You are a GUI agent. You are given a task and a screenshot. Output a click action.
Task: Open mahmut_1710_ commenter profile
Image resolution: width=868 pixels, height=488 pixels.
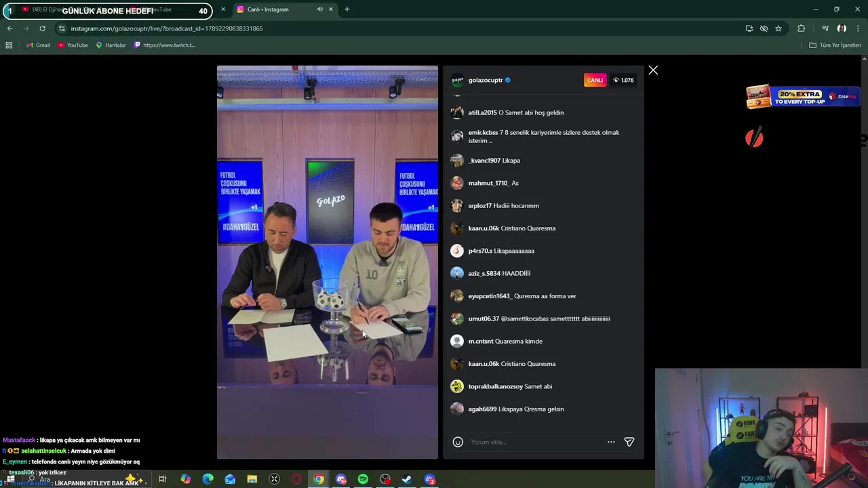click(x=488, y=183)
